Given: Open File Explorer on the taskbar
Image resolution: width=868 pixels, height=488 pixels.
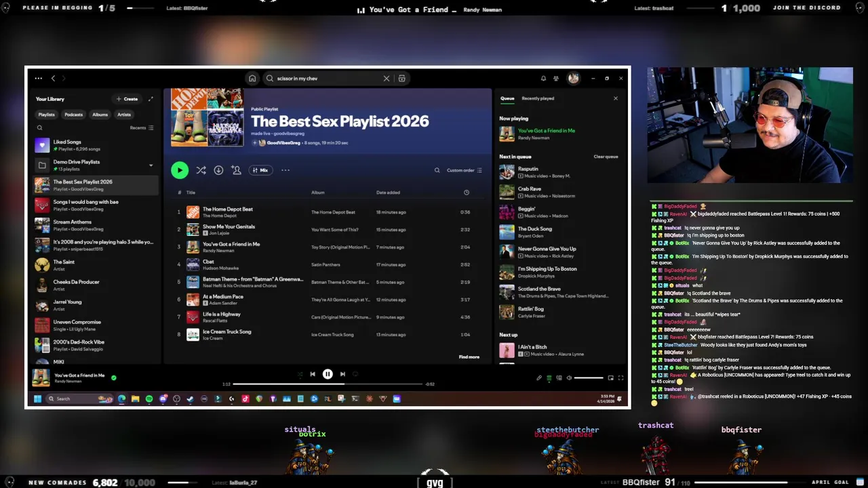Looking at the screenshot, I should click(136, 399).
